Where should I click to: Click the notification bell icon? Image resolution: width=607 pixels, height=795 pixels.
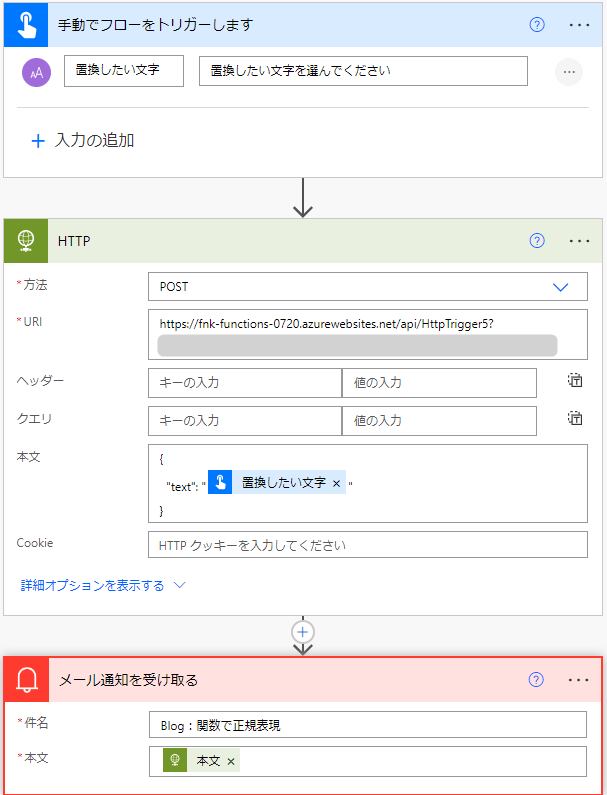click(x=26, y=680)
